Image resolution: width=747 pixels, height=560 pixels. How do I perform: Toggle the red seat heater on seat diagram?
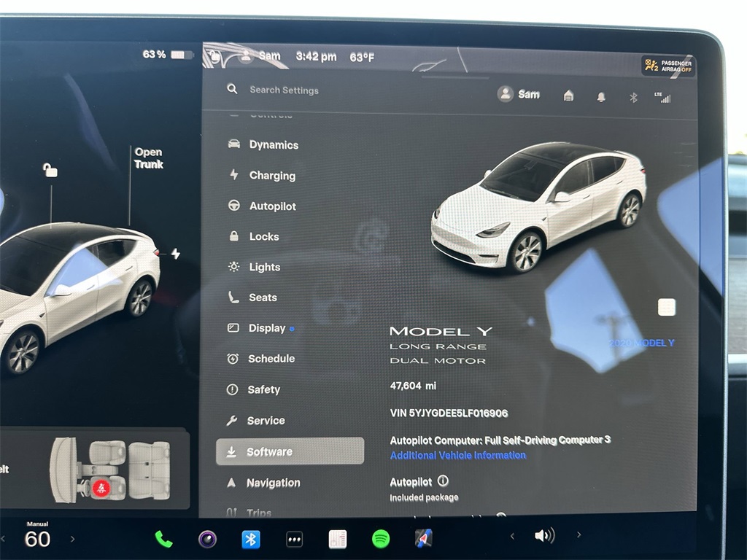pos(101,489)
